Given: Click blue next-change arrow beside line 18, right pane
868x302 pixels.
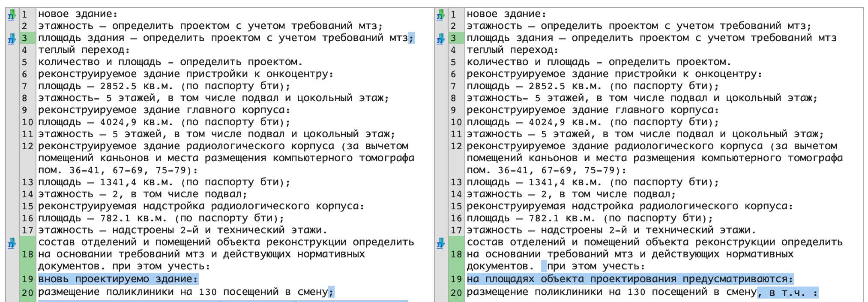Looking at the screenshot, I should click(440, 243).
